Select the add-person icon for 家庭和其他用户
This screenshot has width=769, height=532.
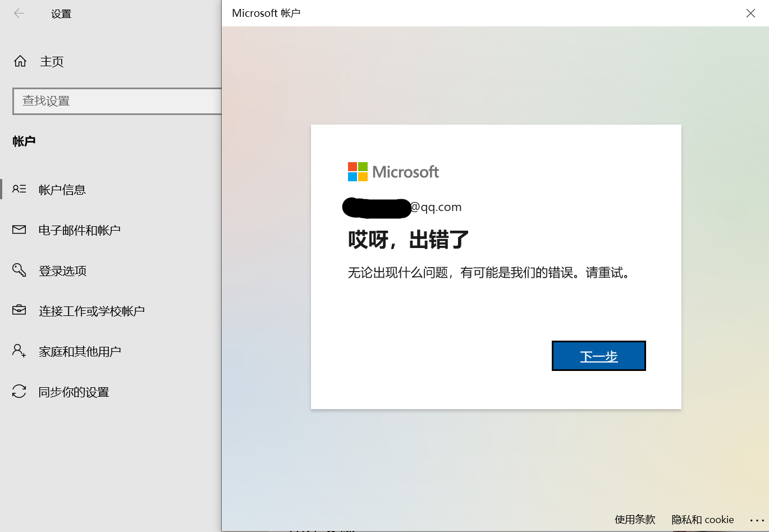point(19,351)
